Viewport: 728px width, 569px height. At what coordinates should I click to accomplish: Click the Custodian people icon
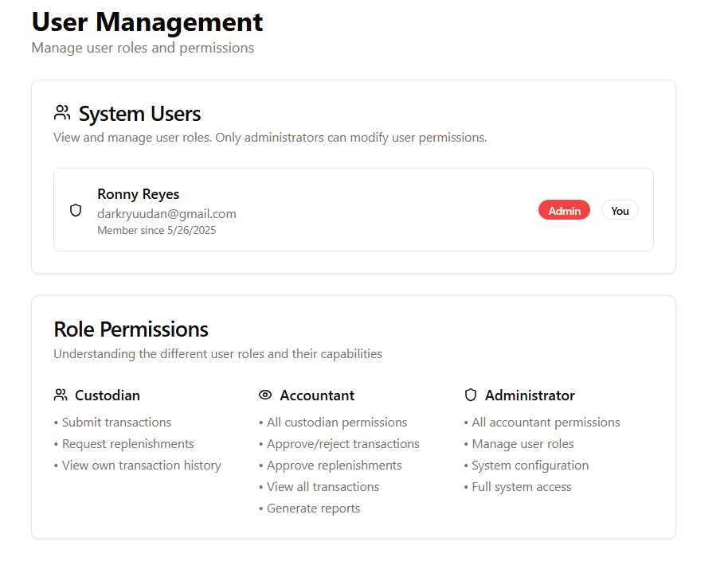(61, 395)
